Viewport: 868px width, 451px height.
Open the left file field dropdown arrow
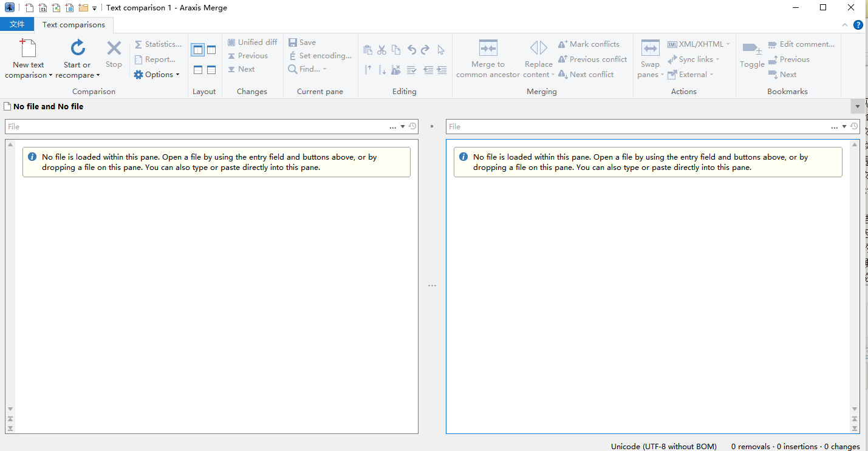point(403,127)
